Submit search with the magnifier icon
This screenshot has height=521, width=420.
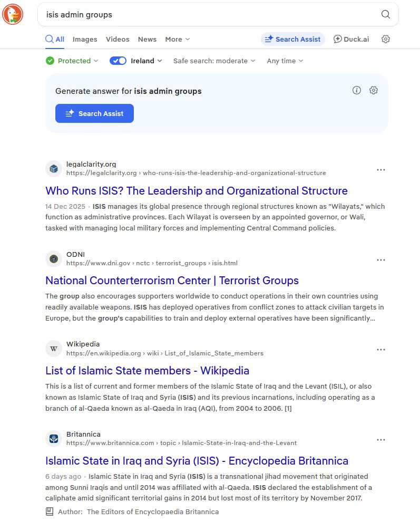[x=385, y=14]
